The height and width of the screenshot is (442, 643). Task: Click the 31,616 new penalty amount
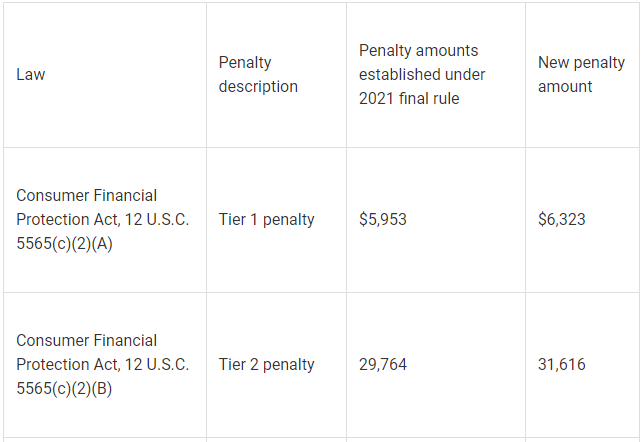(562, 365)
